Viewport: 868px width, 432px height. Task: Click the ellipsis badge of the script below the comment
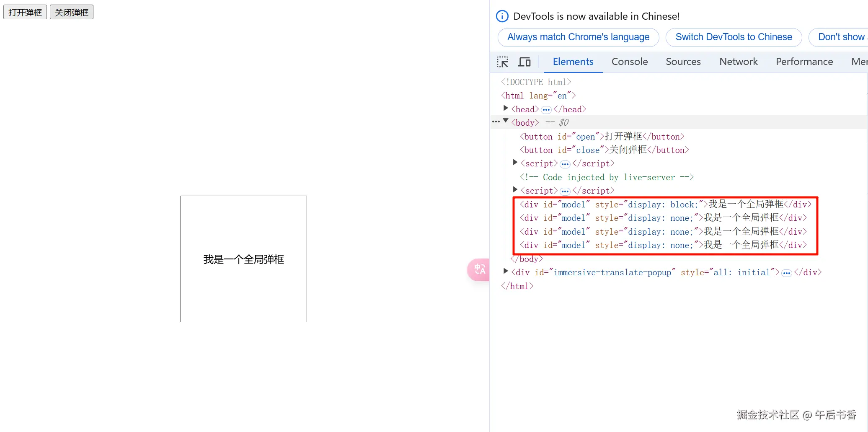pyautogui.click(x=565, y=191)
